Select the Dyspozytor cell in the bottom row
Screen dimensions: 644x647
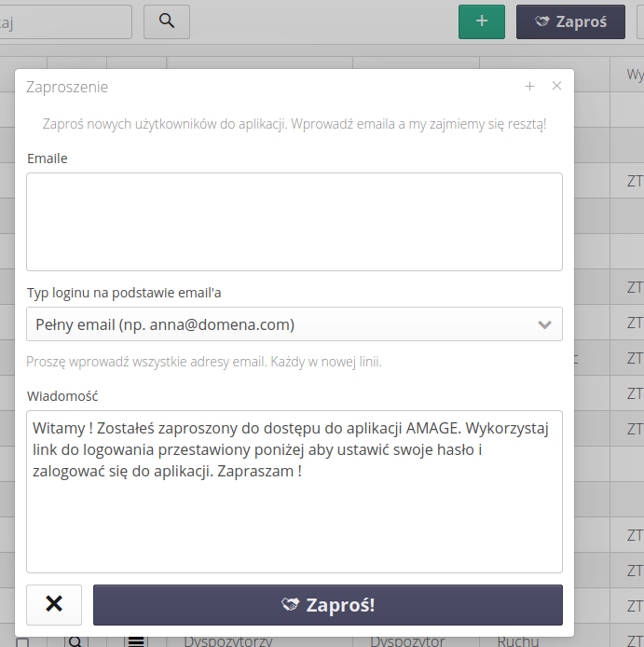click(407, 641)
